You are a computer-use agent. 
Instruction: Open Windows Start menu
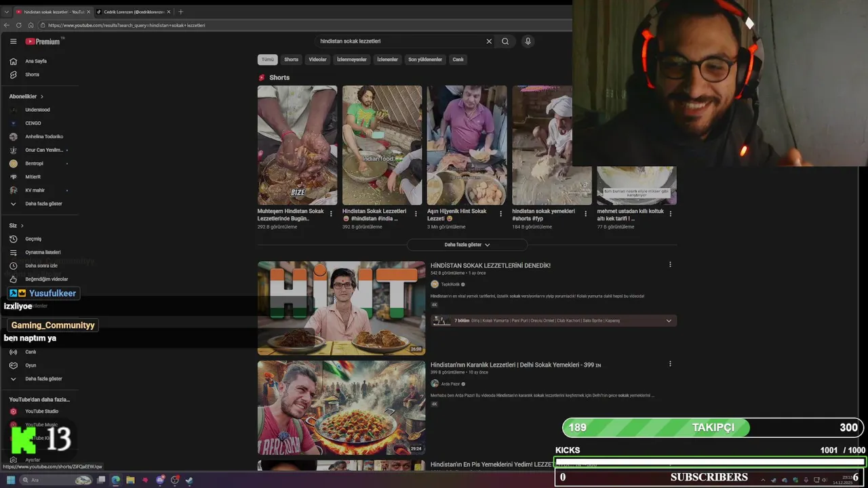11,480
